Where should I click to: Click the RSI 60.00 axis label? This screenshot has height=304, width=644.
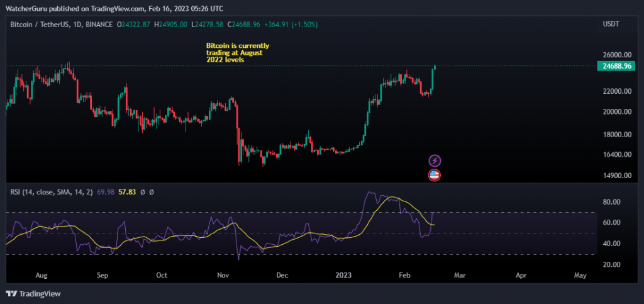tap(611, 222)
